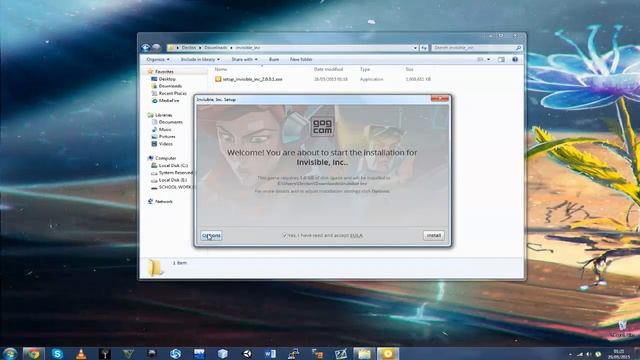The width and height of the screenshot is (640, 360).
Task: Toggle the preview pane button
Action: (501, 60)
